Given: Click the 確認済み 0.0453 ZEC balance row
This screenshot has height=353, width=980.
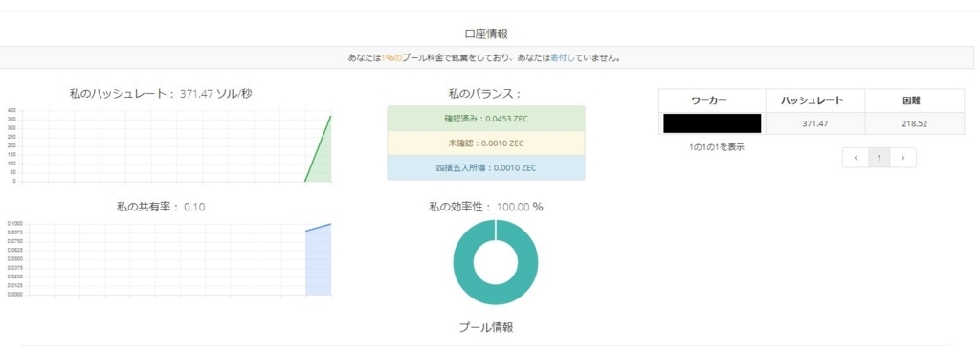Looking at the screenshot, I should click(x=486, y=118).
